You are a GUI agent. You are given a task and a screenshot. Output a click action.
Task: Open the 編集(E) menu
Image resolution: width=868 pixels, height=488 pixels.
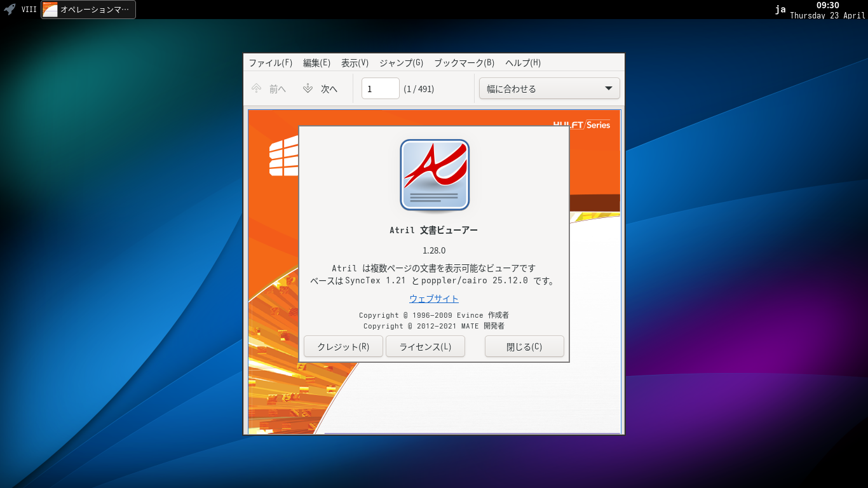click(317, 63)
